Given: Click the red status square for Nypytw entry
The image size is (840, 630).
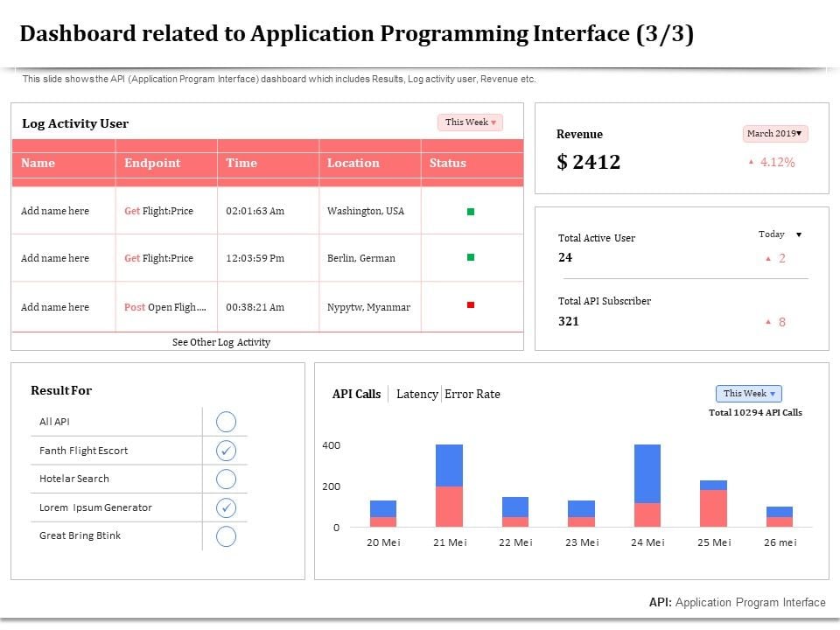Looking at the screenshot, I should tap(470, 303).
